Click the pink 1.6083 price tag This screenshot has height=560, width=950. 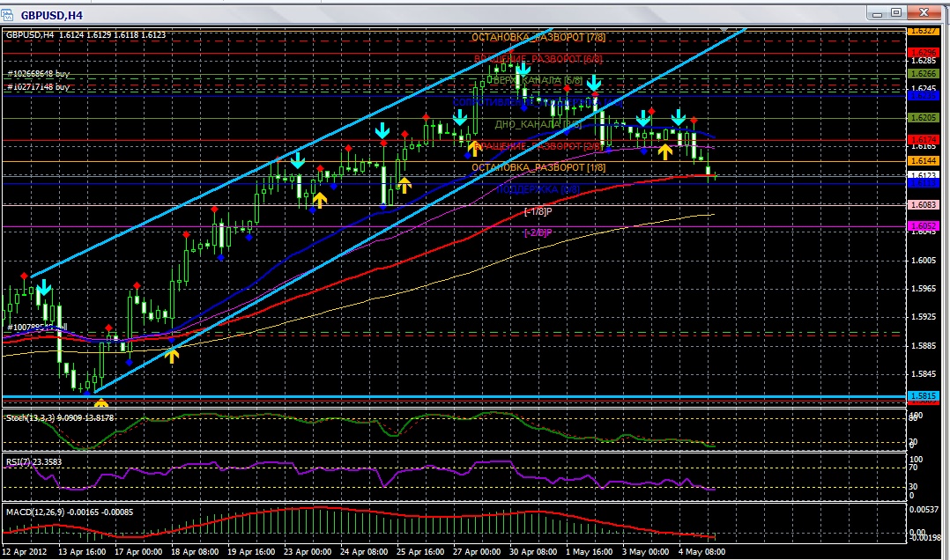coord(923,204)
